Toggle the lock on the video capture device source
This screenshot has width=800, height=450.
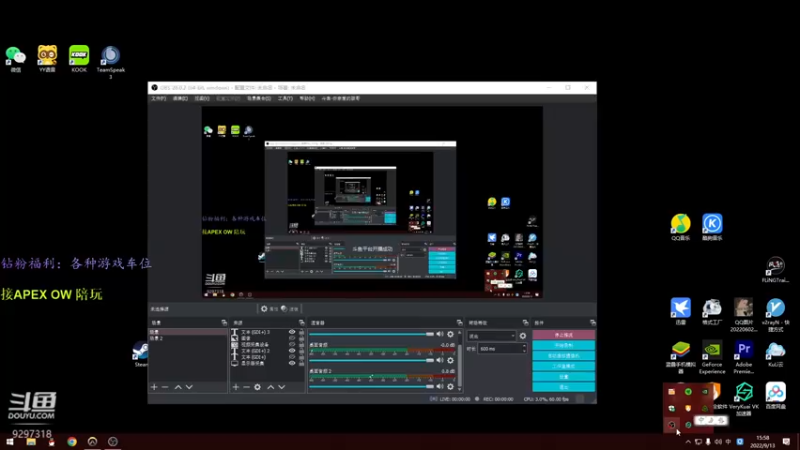(x=301, y=344)
